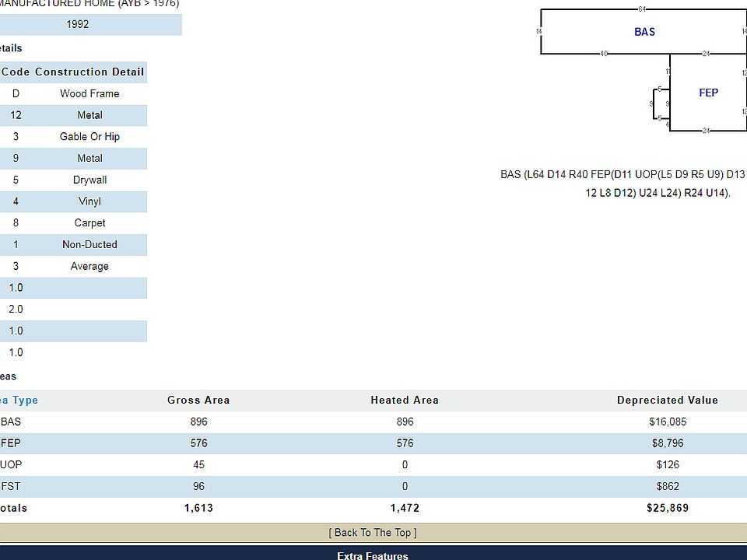Select FST gross area value 96
This screenshot has width=747, height=560.
[x=198, y=486]
